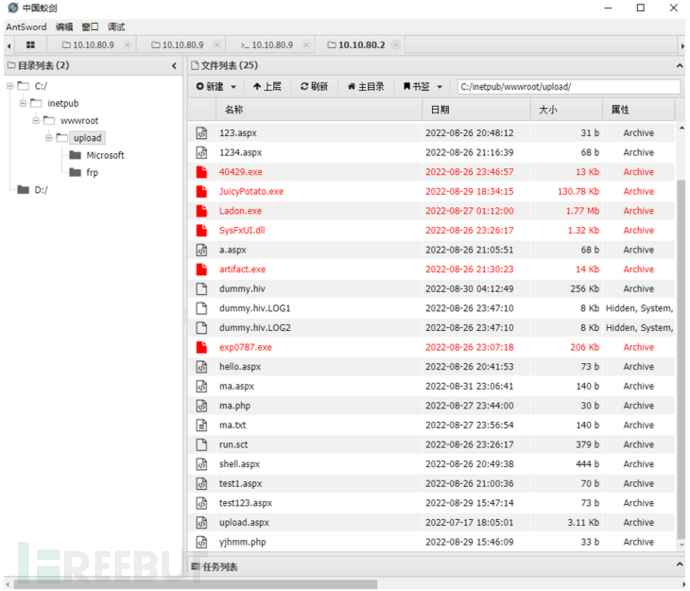
Task: Click the file icon beside ma.php
Action: tap(202, 405)
